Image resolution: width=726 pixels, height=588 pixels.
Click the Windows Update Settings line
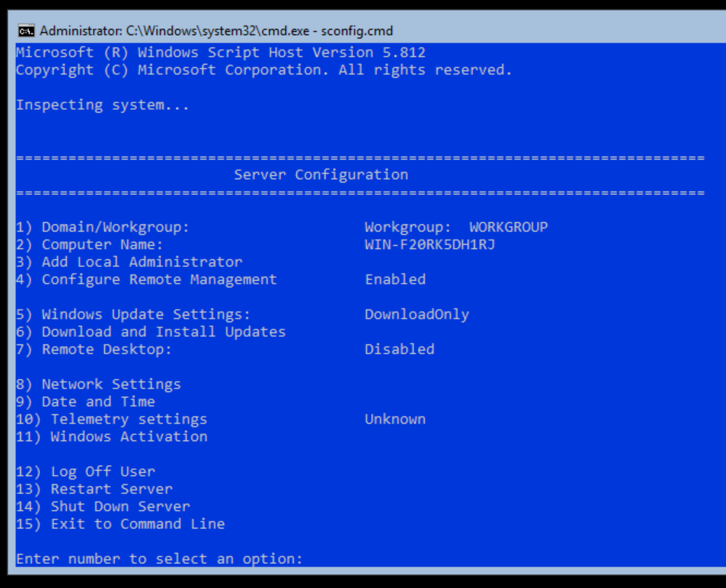[133, 314]
